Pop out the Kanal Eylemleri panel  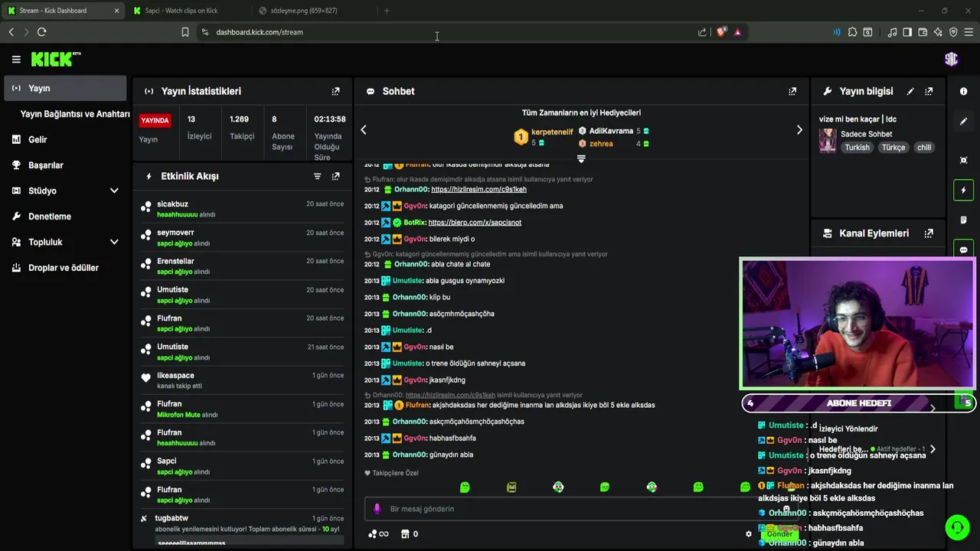929,233
